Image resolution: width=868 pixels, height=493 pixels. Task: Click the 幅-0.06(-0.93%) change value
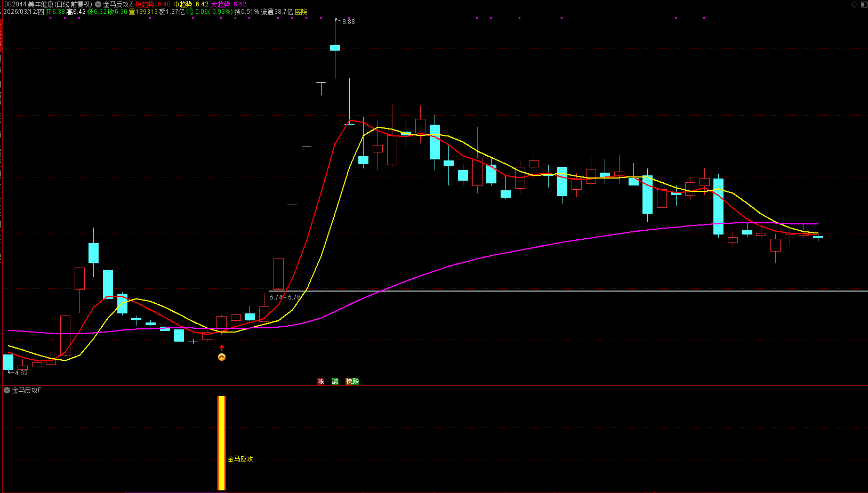210,12
